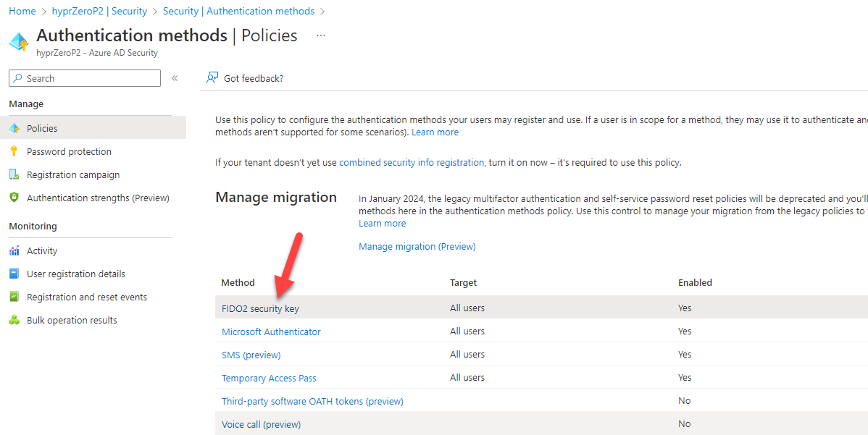Follow the combined security info registration link

pos(412,162)
